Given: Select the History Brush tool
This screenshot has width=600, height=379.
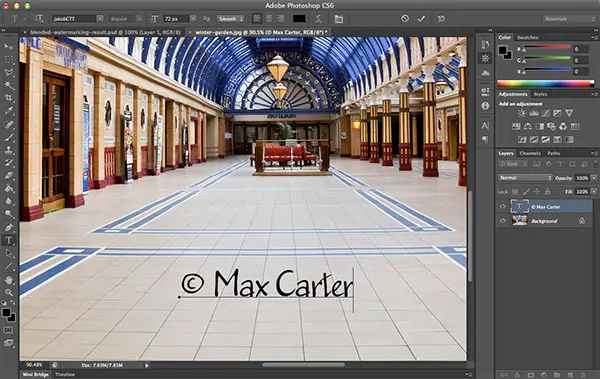Looking at the screenshot, I should click(8, 163).
